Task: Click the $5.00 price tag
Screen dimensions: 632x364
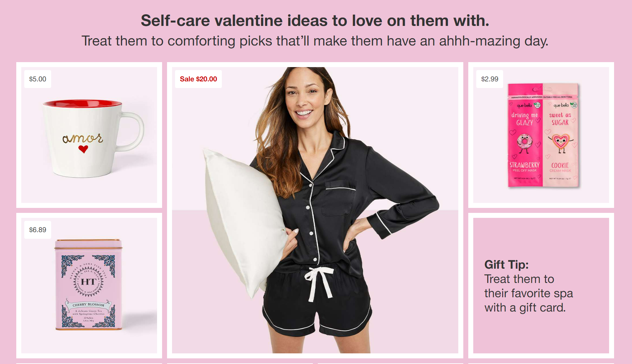Action: pos(38,79)
